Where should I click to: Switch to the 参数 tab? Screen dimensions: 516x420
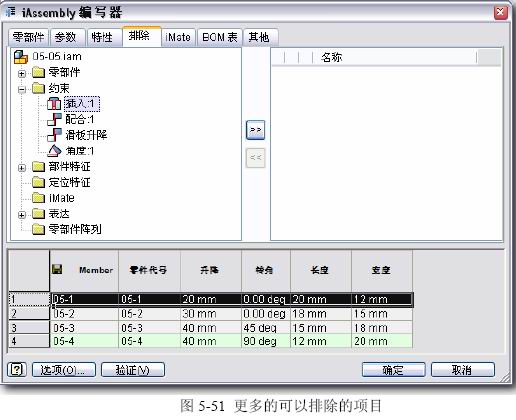click(x=66, y=37)
